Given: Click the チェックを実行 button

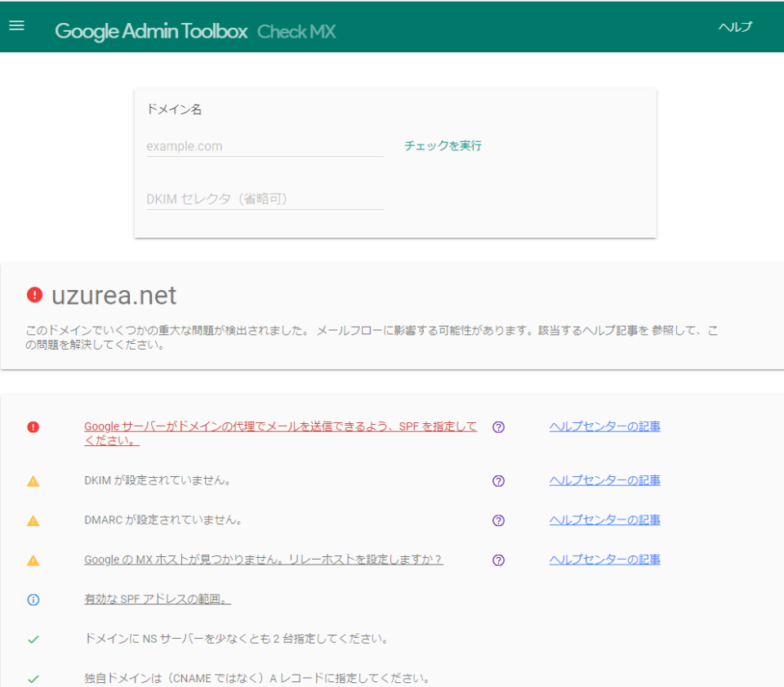Looking at the screenshot, I should pos(442,145).
